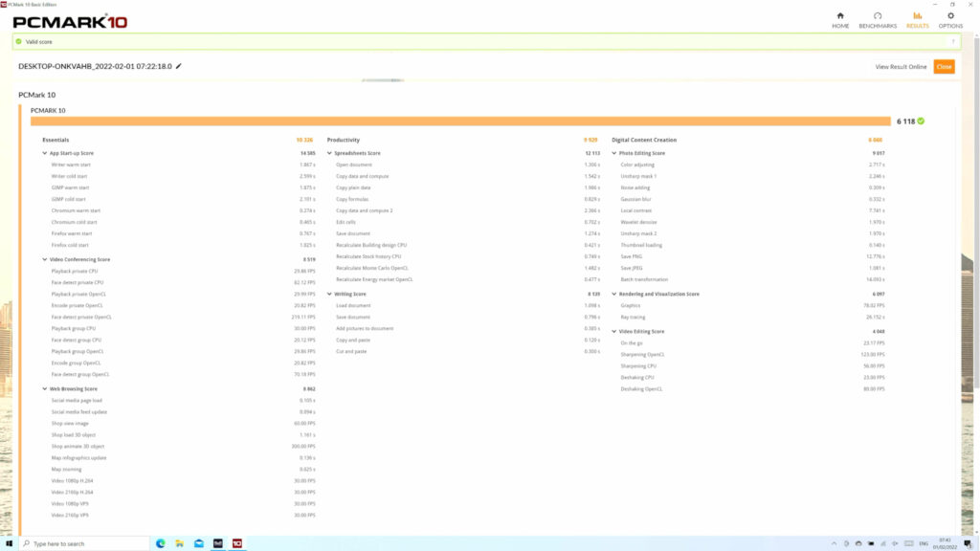980x551 pixels.
Task: Click the overall score 6 118
Action: tap(905, 121)
